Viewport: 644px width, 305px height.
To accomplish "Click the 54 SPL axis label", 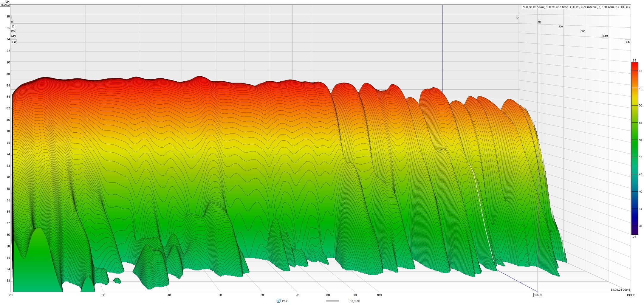I will click(x=8, y=269).
